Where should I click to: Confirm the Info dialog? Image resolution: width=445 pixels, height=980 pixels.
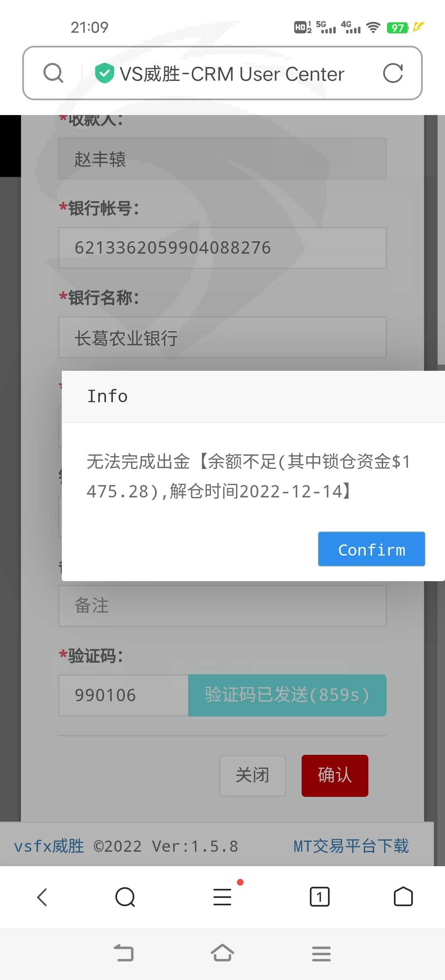tap(372, 549)
